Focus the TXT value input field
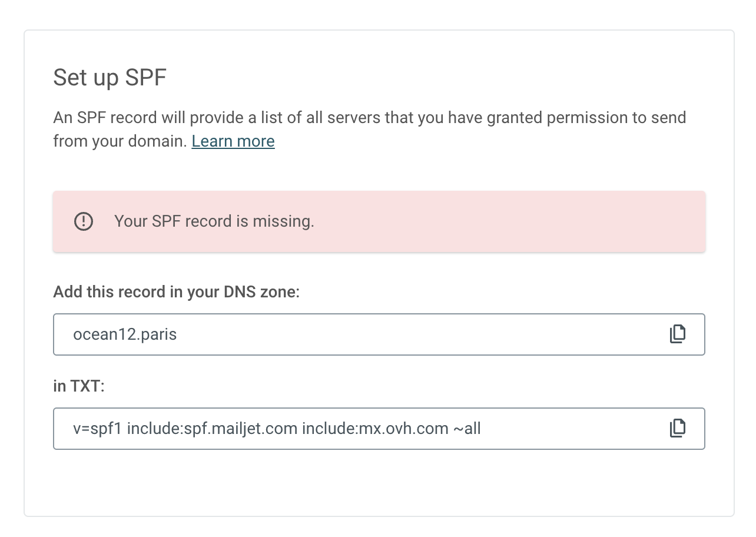The image size is (756, 537). (379, 429)
